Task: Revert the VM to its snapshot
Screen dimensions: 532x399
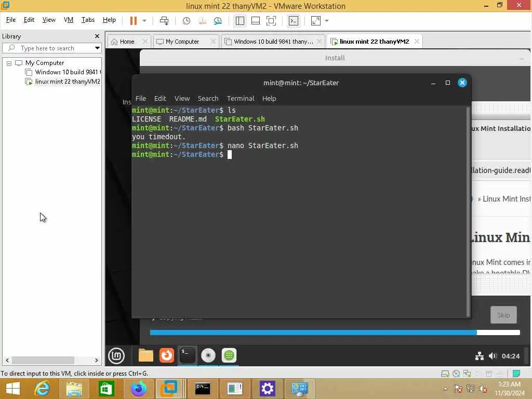Action: click(202, 21)
